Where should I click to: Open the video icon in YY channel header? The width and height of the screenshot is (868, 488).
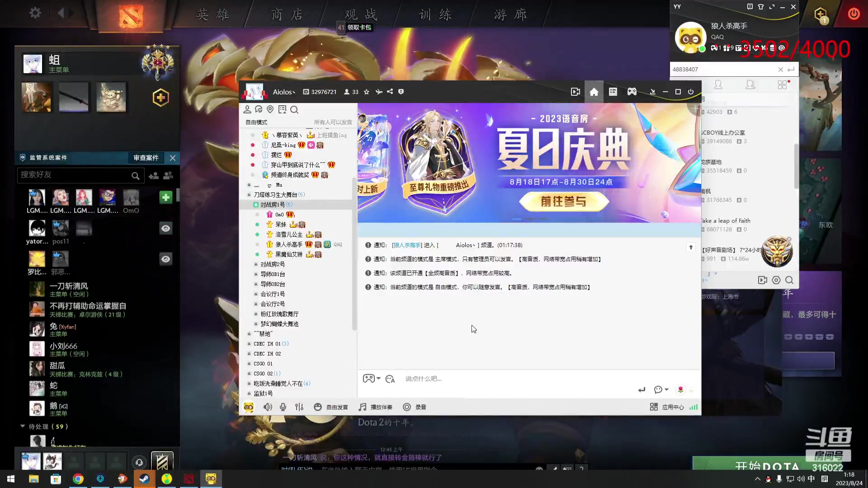point(575,92)
